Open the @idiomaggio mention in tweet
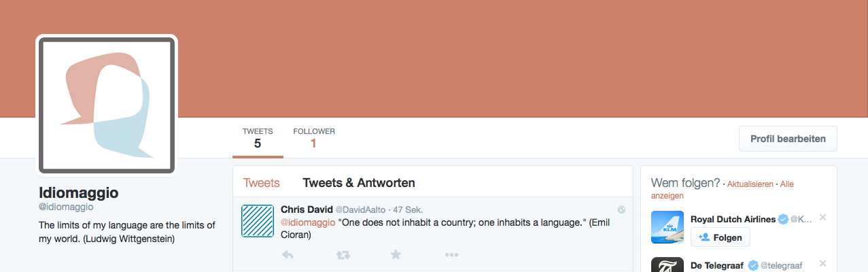 click(x=308, y=222)
